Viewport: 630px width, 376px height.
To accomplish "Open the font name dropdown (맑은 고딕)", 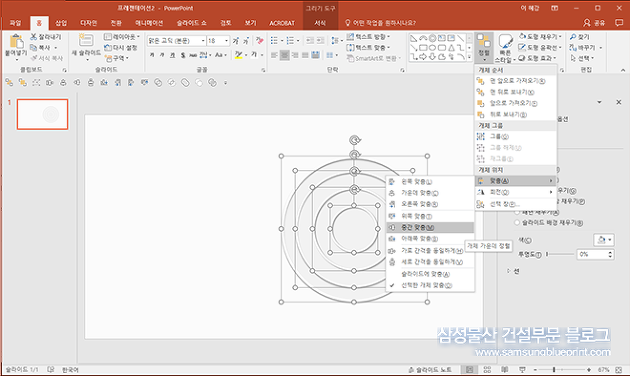I will tap(203, 41).
